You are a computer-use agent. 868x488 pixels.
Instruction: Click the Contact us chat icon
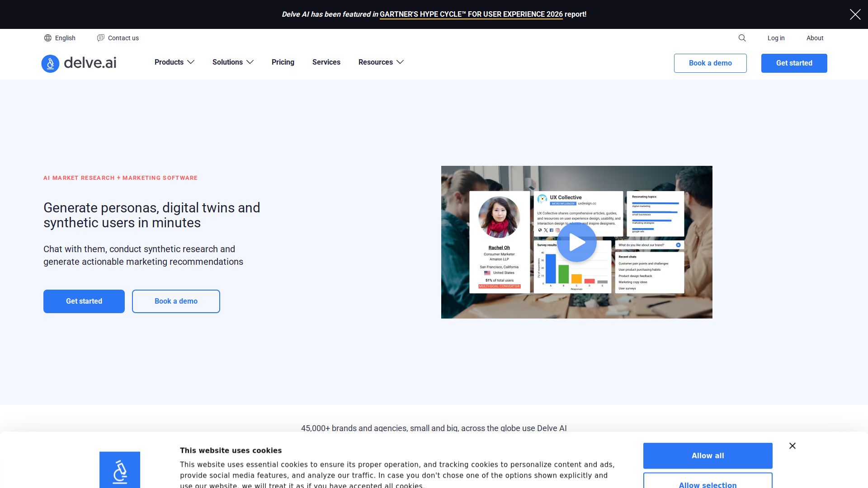100,38
